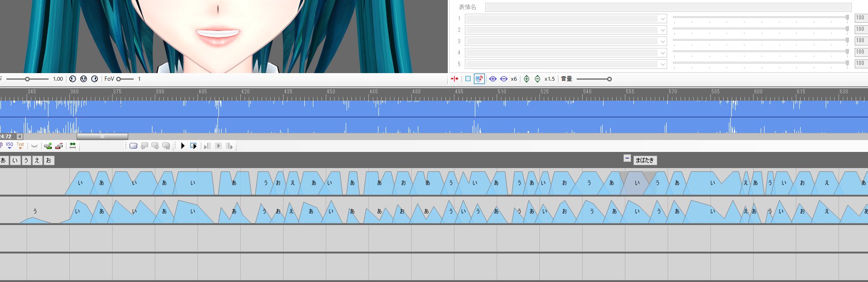Click the green fit-width arrows icon
The height and width of the screenshot is (282, 868).
73,146
